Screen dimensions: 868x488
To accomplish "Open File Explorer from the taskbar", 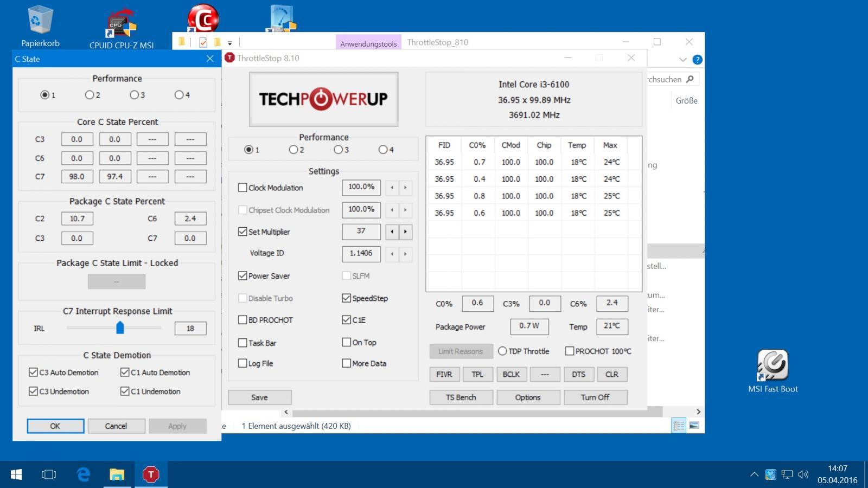I will pos(117,474).
